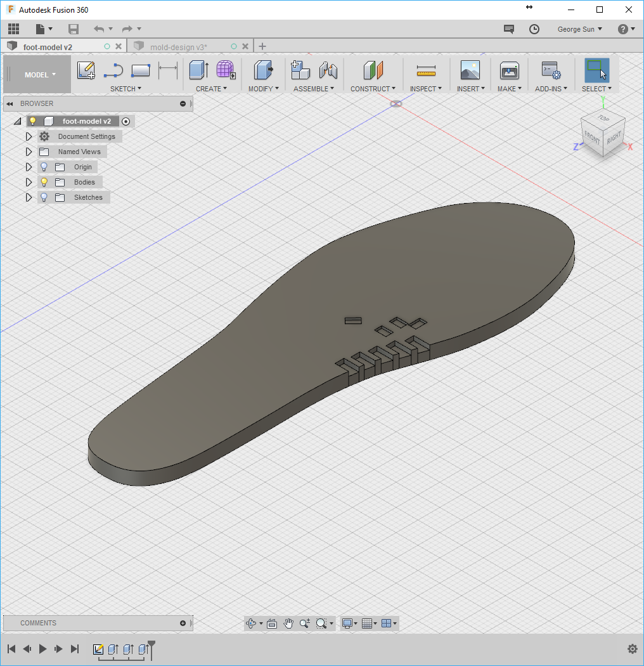The image size is (644, 666).
Task: Click the Measure icon in Inspect
Action: click(x=426, y=70)
